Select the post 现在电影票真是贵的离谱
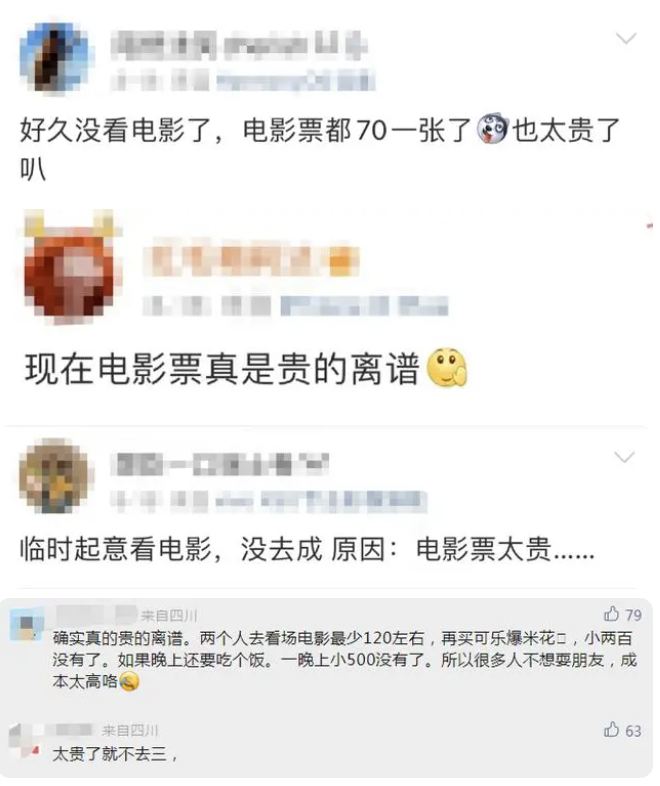 point(246,368)
